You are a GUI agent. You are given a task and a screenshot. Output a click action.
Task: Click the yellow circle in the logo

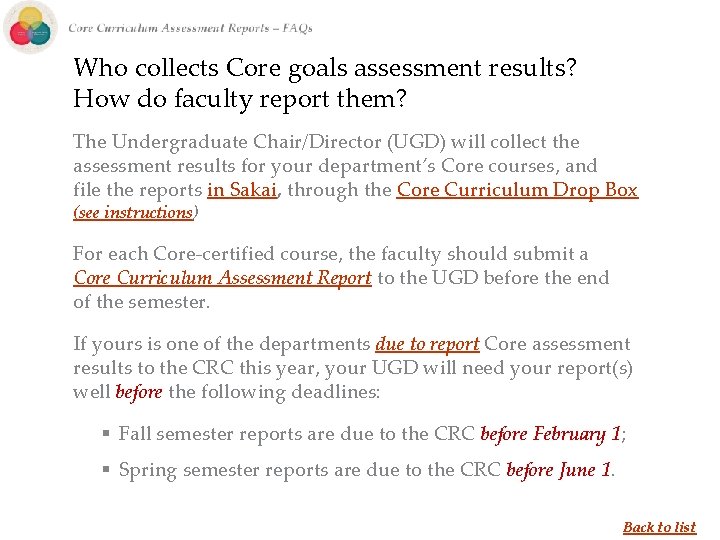[31, 17]
